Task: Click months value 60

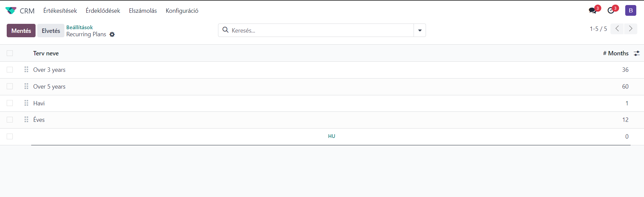Action: coord(625,87)
